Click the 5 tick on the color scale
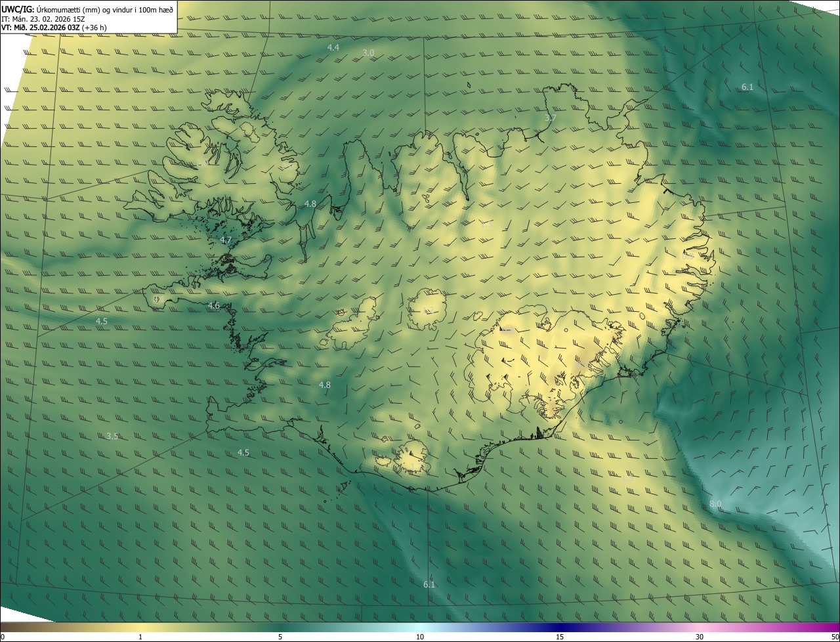Viewport: 840px width, 642px height. [x=280, y=637]
